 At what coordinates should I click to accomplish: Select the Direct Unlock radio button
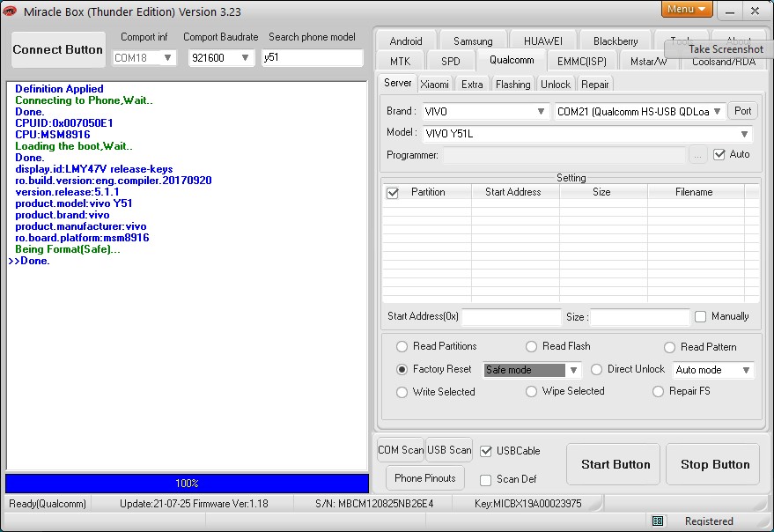pos(596,369)
